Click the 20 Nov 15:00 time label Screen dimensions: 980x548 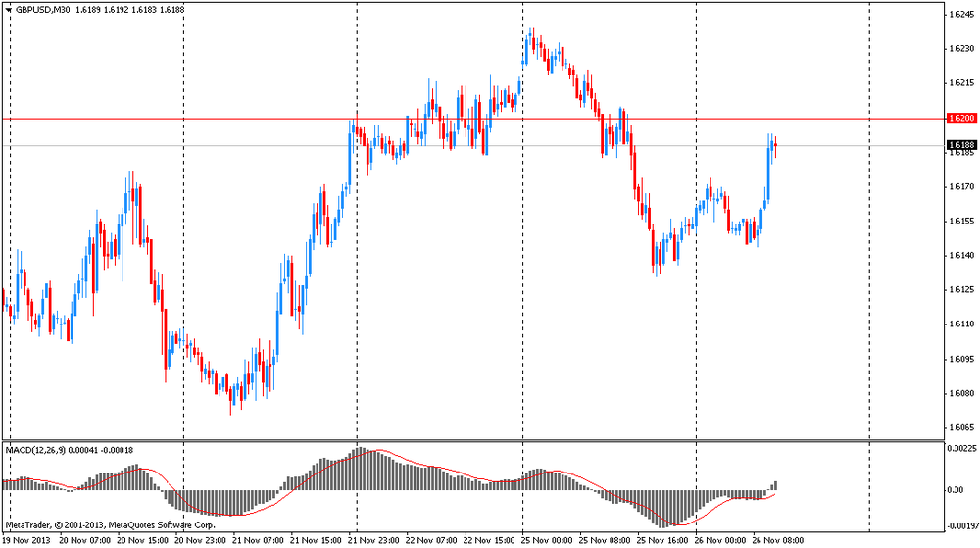click(142, 540)
